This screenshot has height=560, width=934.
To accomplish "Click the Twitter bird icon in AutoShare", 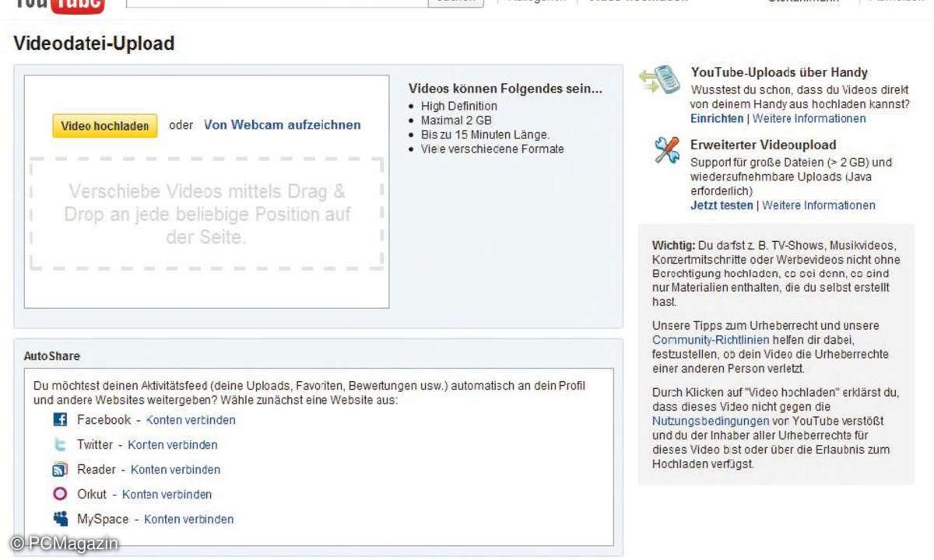I will (60, 445).
